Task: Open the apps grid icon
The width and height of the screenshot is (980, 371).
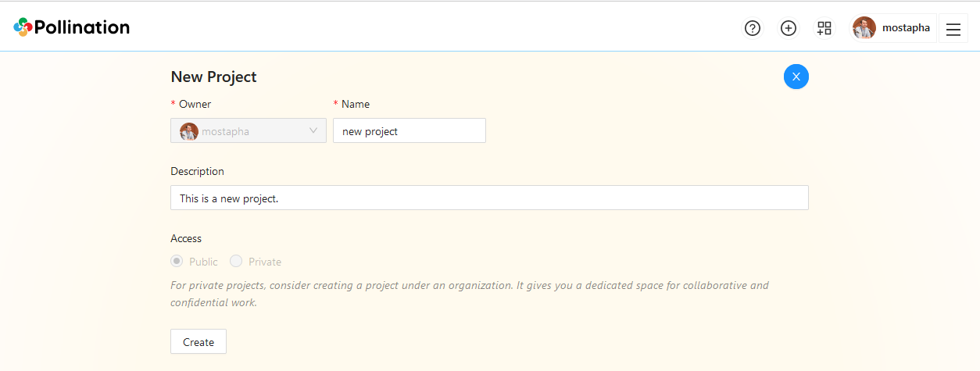Action: point(824,29)
